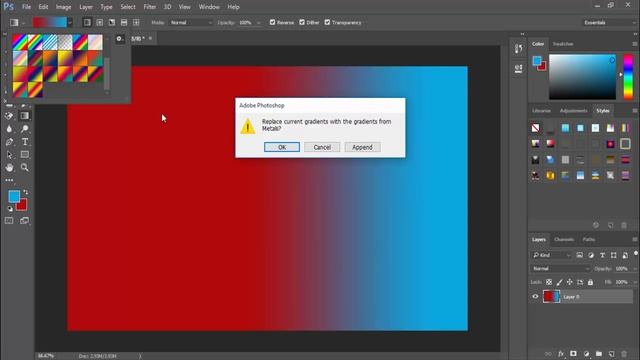
Task: Click the add layer style fx icon
Action: (561, 353)
